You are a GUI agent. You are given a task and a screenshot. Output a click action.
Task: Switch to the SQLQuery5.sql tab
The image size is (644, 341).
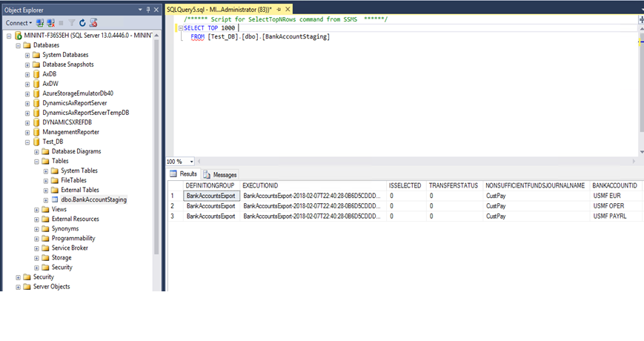click(x=219, y=10)
